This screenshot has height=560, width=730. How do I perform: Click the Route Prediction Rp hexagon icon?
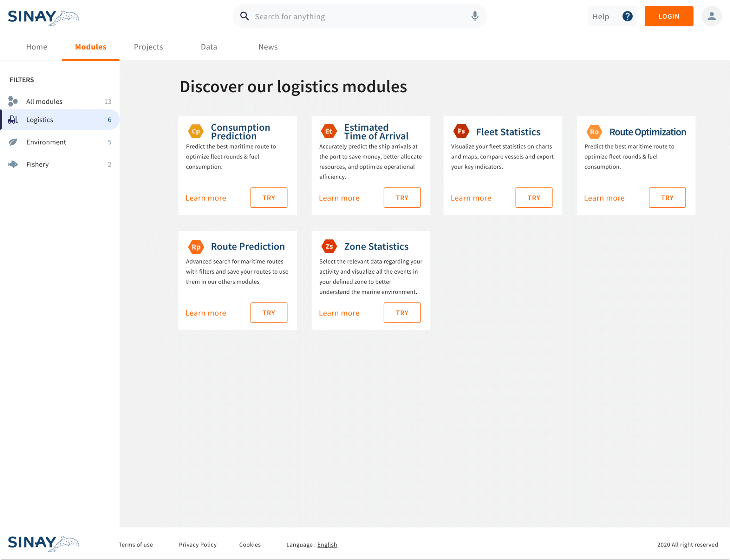pyautogui.click(x=196, y=247)
